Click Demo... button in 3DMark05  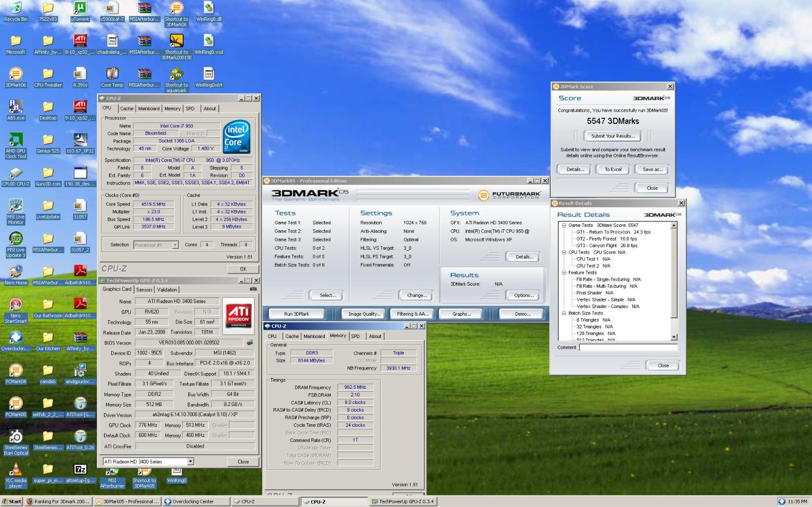coord(523,314)
